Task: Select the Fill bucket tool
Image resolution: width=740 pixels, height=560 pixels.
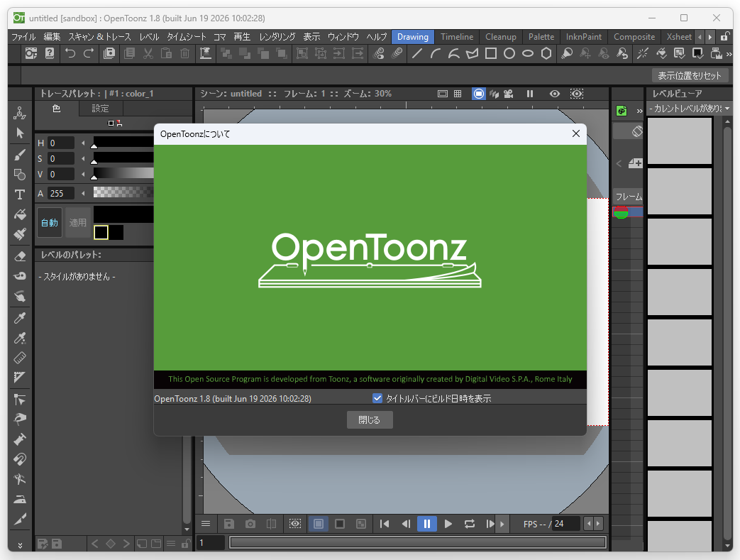Action: point(19,214)
